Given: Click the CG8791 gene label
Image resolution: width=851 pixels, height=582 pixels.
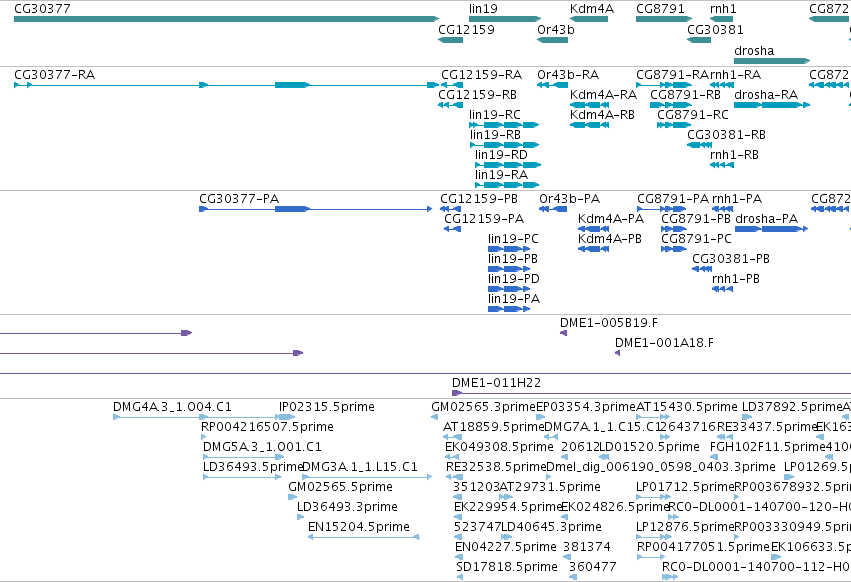Looking at the screenshot, I should (661, 9).
